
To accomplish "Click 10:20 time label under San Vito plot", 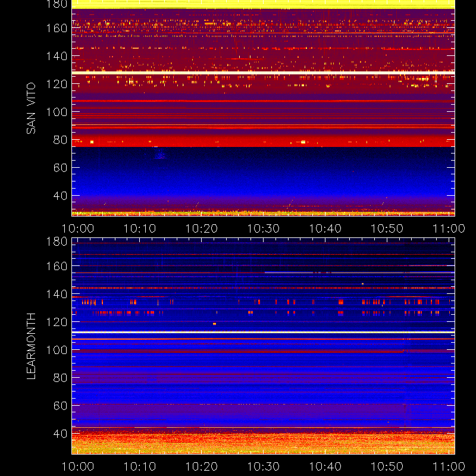I will click(202, 228).
